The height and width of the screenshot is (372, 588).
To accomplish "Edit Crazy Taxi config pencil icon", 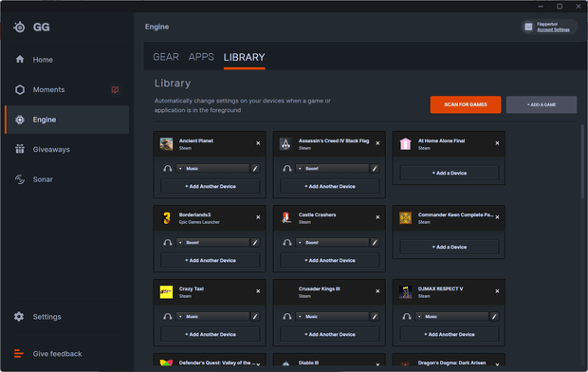I will point(255,316).
